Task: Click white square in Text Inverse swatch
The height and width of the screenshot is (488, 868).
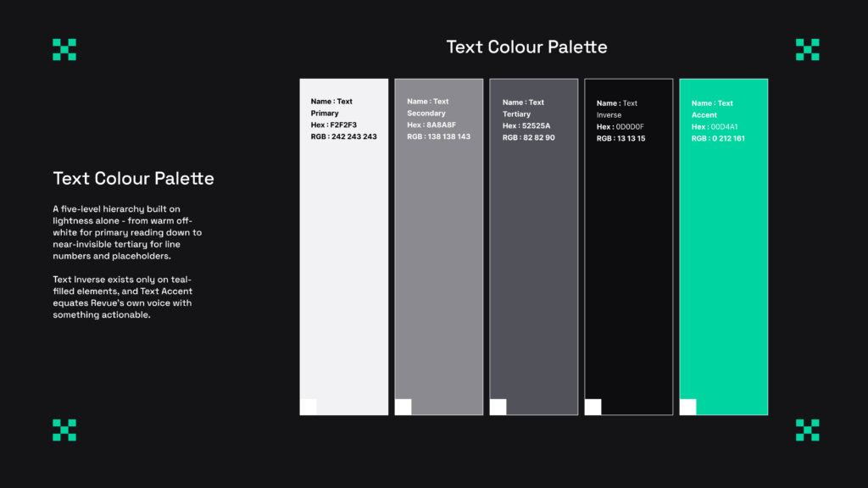Action: click(x=593, y=407)
